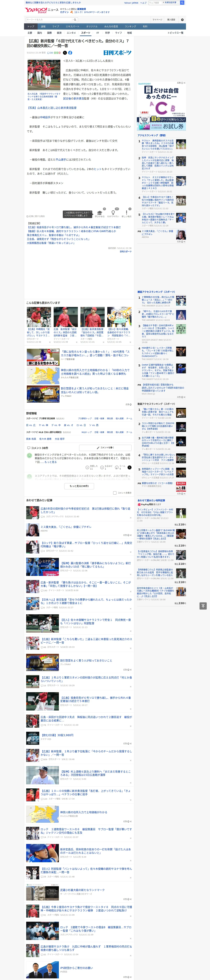Open the article's main photo of players

tap(44, 75)
